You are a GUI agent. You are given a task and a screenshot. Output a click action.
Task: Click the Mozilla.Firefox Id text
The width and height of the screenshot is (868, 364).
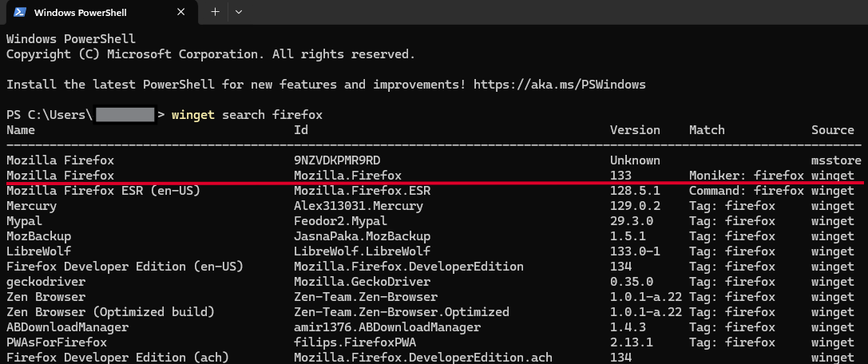point(347,176)
